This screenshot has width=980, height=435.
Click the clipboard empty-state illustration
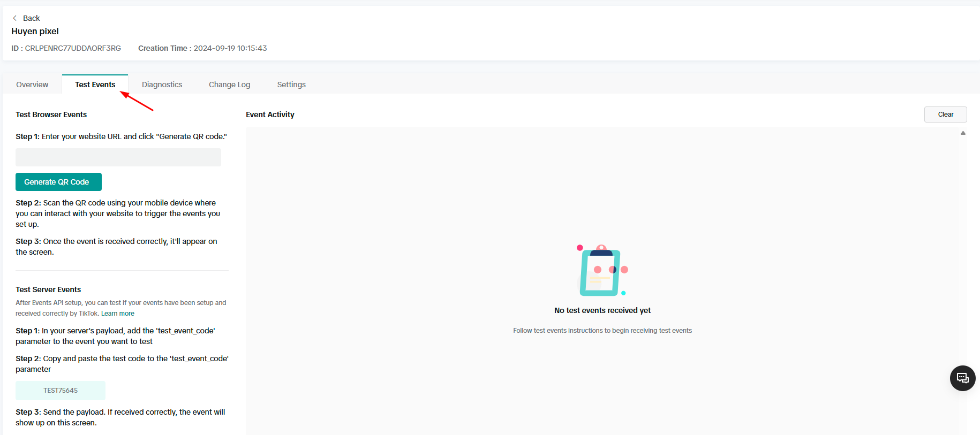pos(602,271)
